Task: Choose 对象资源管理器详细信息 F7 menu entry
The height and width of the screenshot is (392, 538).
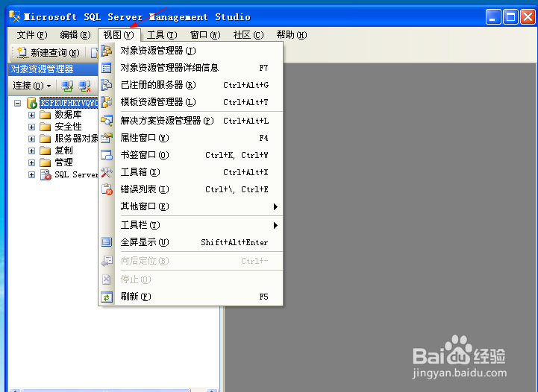Action: click(x=191, y=68)
